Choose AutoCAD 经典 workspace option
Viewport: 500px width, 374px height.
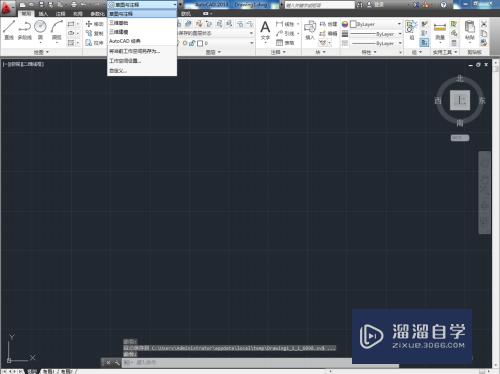click(142, 41)
